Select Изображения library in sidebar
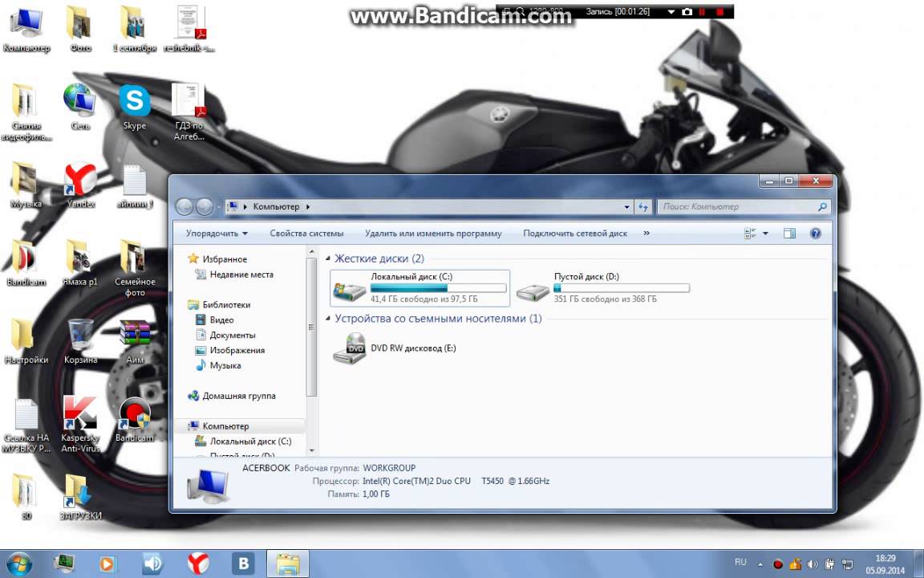This screenshot has height=578, width=924. coord(237,350)
